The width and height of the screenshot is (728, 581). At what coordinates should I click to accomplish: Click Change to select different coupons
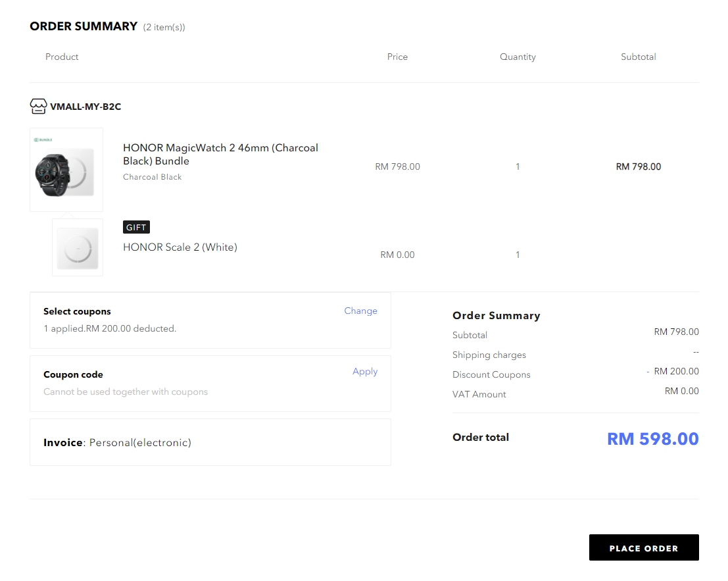360,311
